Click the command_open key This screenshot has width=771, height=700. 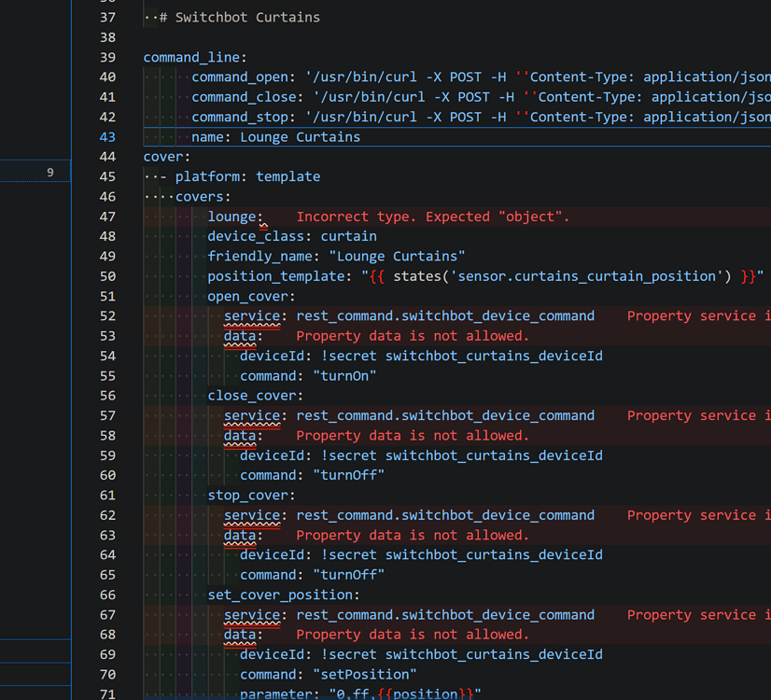coord(240,77)
